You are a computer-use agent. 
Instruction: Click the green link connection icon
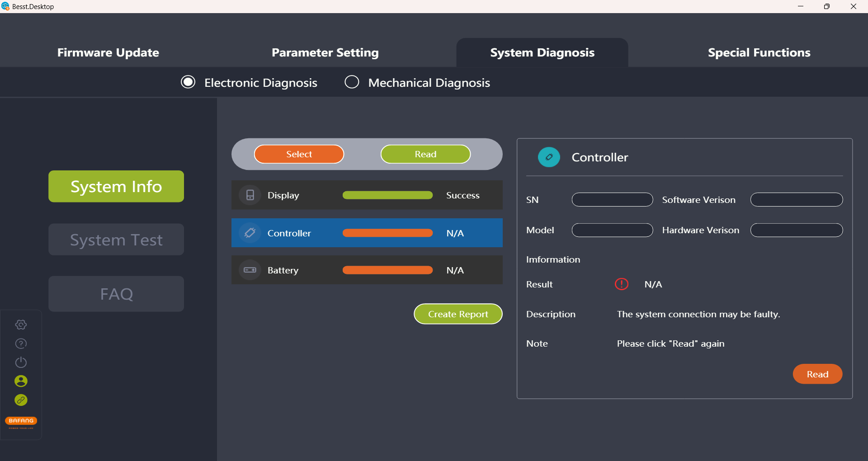coord(21,400)
